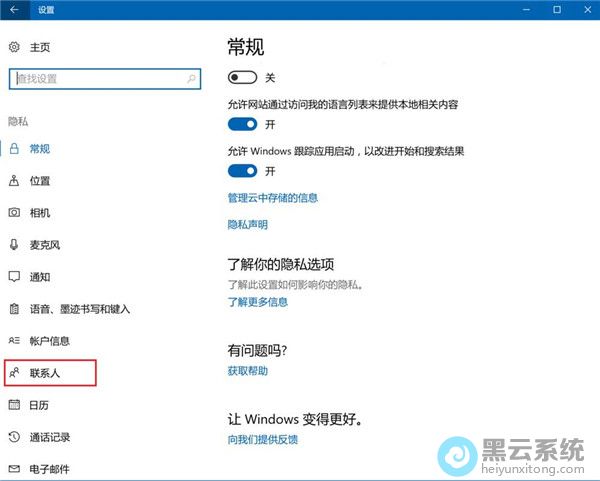Click the Call history icon in sidebar

click(14, 437)
